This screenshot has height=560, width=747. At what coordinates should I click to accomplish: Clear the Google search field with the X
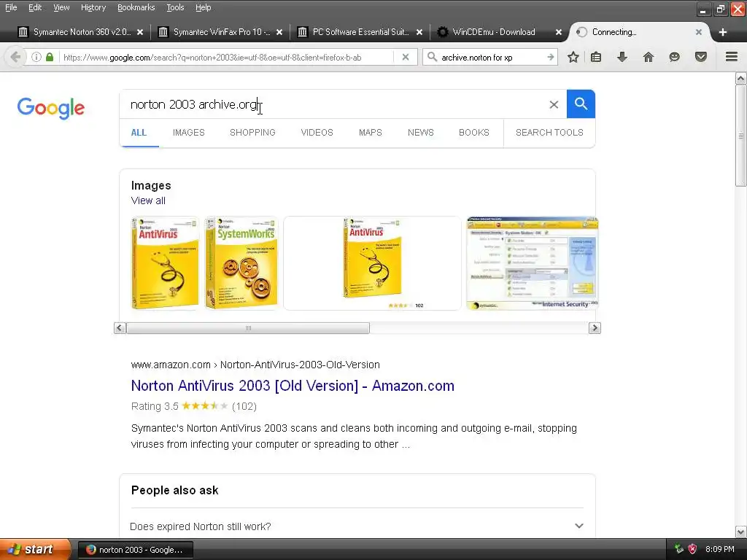tap(554, 104)
